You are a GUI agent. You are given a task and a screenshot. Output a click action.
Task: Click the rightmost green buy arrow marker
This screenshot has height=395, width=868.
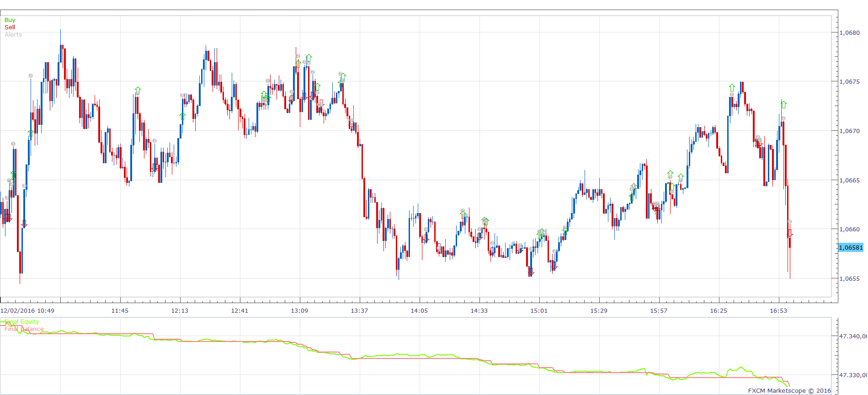pos(783,104)
